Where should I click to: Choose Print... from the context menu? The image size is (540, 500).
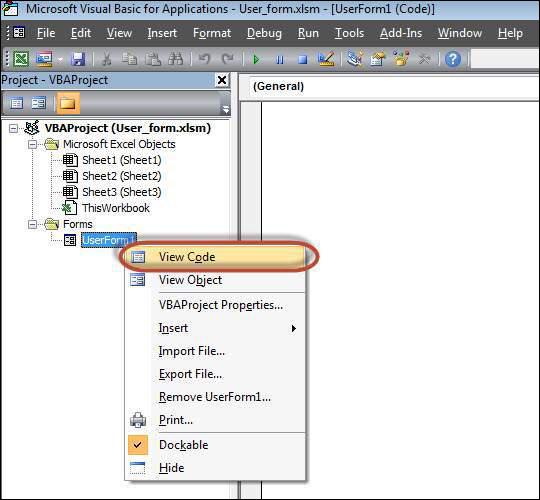(215, 420)
